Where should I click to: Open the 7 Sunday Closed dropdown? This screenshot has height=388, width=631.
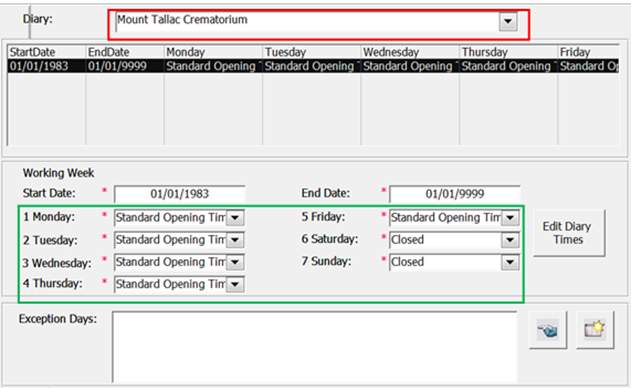click(510, 262)
